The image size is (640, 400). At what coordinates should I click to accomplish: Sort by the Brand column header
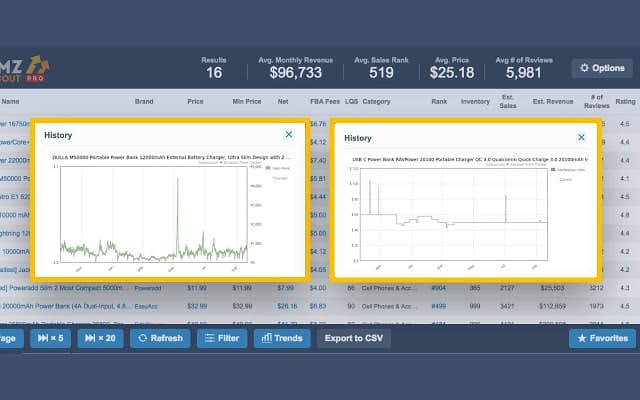click(x=144, y=101)
